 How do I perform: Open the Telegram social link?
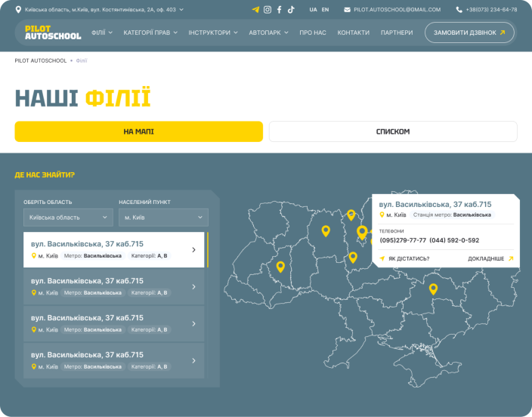pos(255,10)
